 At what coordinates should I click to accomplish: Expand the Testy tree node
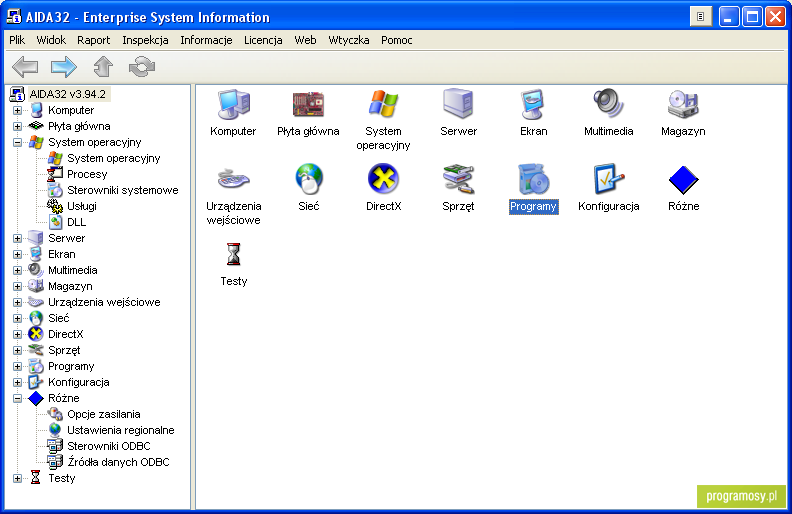point(17,478)
